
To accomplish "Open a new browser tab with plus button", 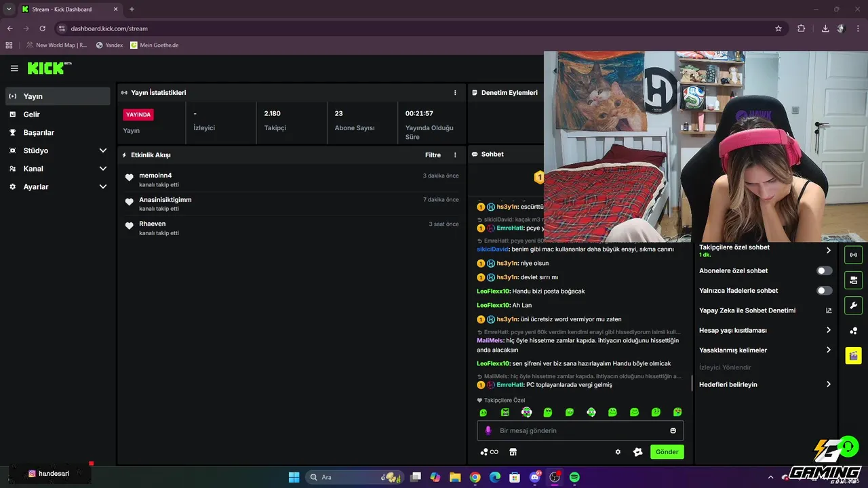I will 132,9.
